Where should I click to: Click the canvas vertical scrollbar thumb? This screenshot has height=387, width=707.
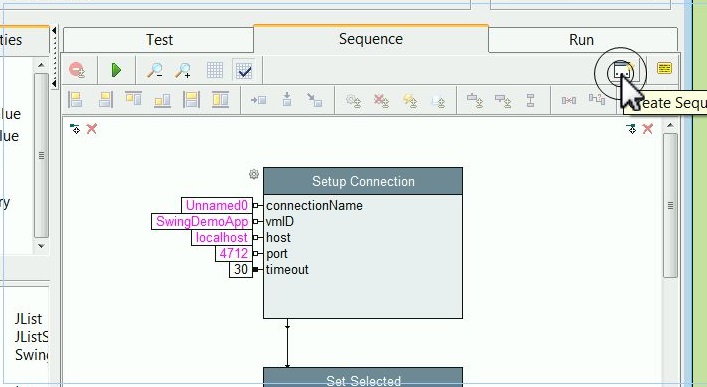click(x=670, y=205)
